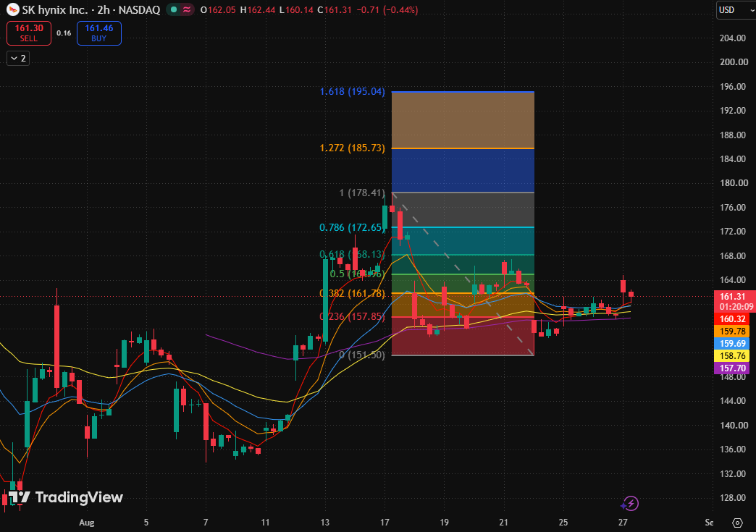
Task: Select the 0.382 (161.78) Fibonacci label
Action: tap(353, 293)
